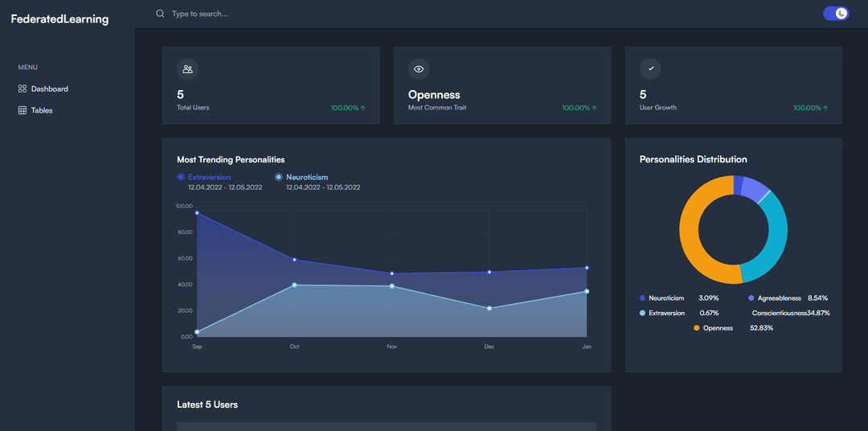Screen dimensions: 868x431
Task: Click the search magnifier icon
Action: point(160,14)
